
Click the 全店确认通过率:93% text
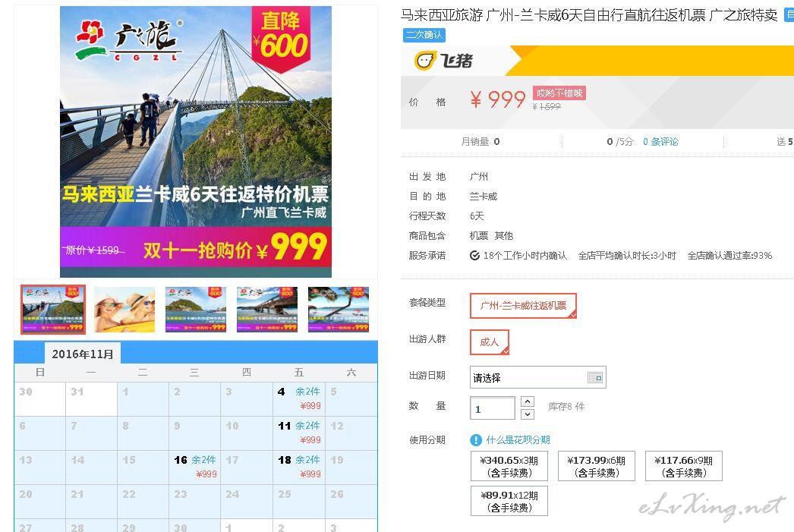(x=729, y=256)
